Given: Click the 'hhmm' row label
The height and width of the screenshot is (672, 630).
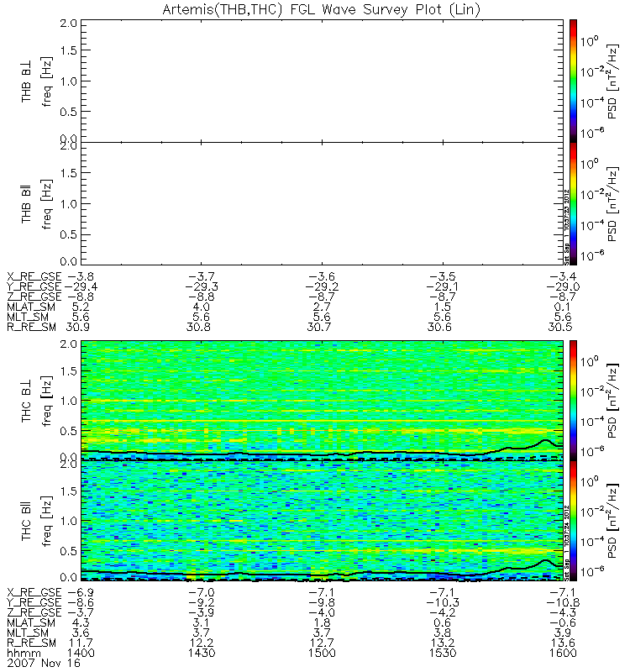Looking at the screenshot, I should click(24, 654).
